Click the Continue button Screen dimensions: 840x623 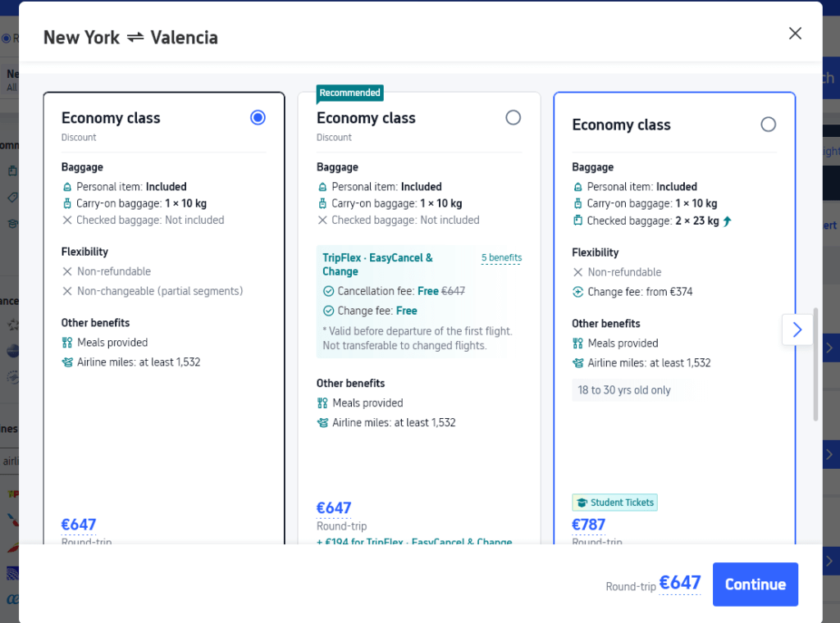tap(755, 584)
